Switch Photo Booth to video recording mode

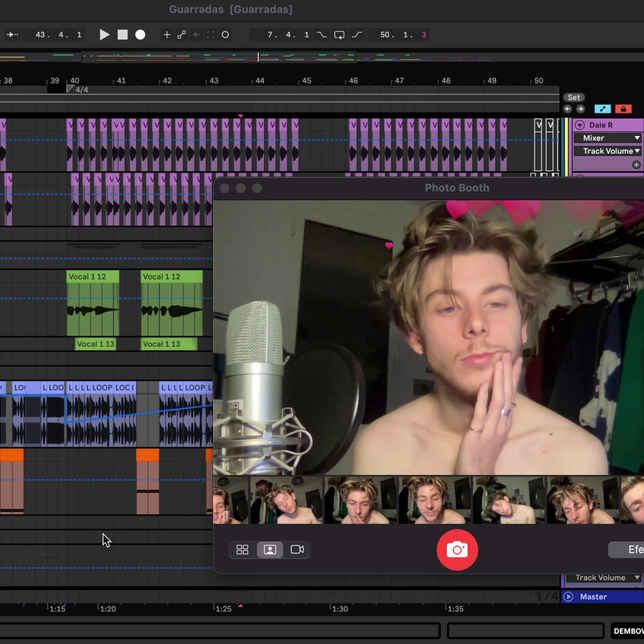pyautogui.click(x=297, y=550)
